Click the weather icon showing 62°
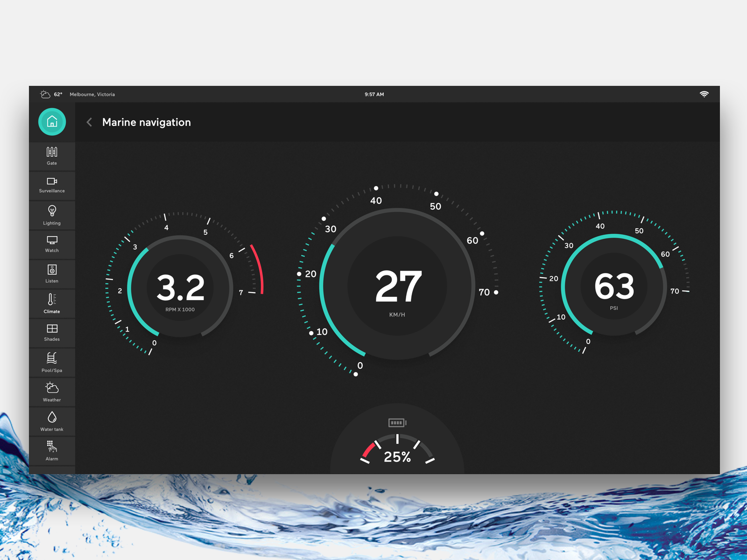Image resolution: width=747 pixels, height=560 pixels. tap(45, 94)
